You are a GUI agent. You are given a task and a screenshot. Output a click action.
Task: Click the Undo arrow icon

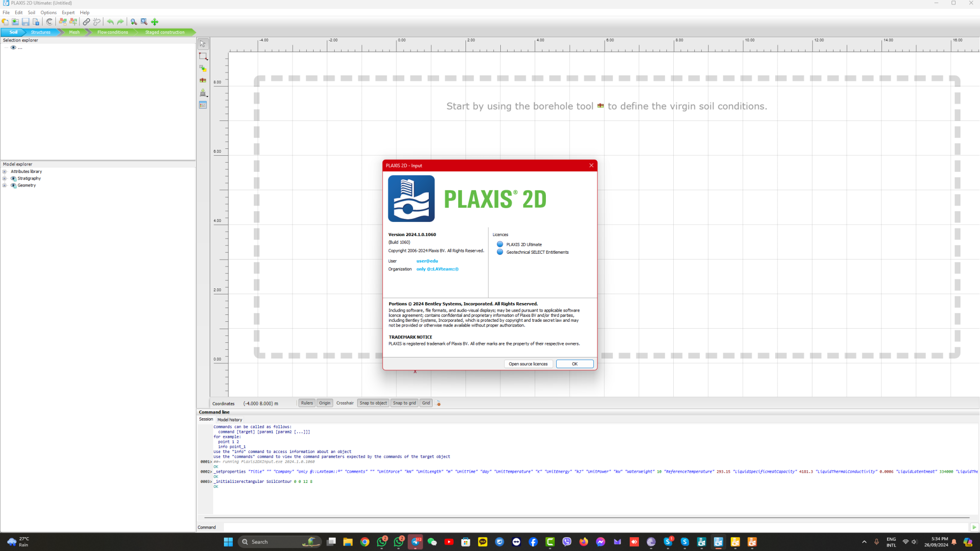[x=111, y=22]
